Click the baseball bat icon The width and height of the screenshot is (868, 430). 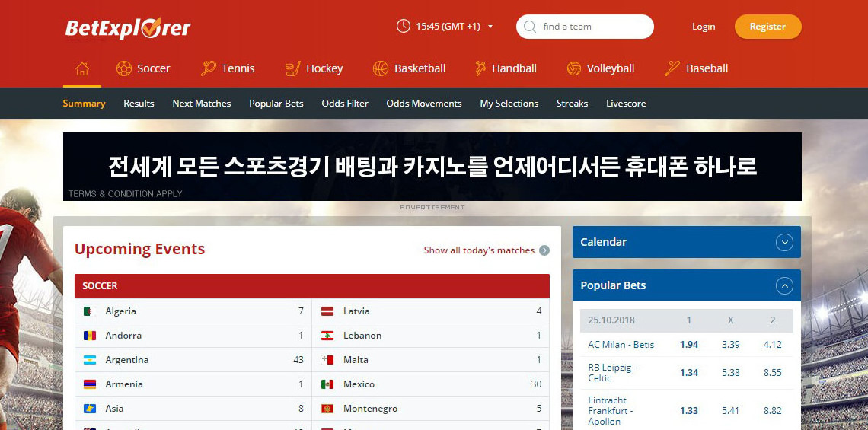(672, 68)
